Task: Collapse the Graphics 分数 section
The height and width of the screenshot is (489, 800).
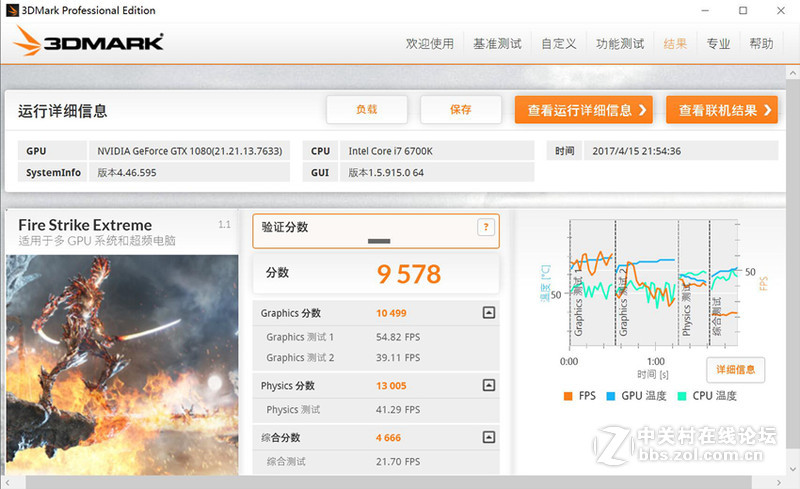Action: click(x=489, y=312)
